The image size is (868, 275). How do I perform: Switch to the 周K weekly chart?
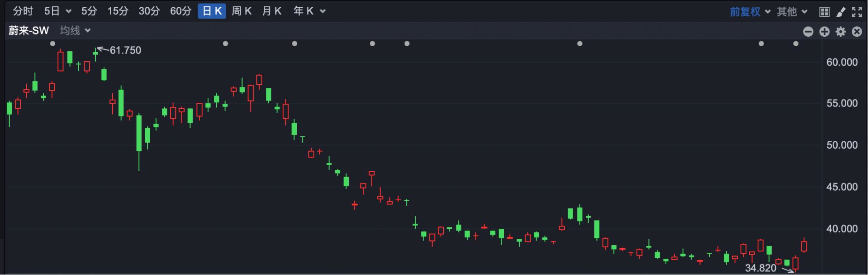[241, 11]
